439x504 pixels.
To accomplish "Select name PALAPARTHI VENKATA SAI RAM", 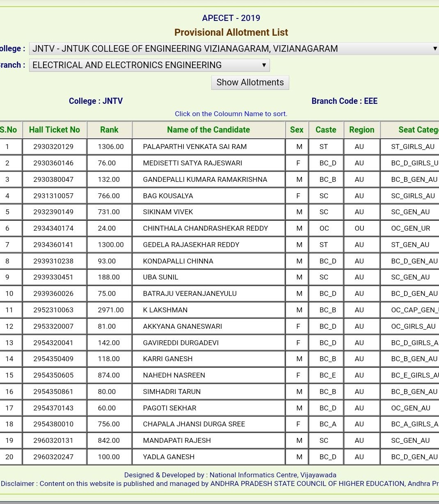I will 195,147.
